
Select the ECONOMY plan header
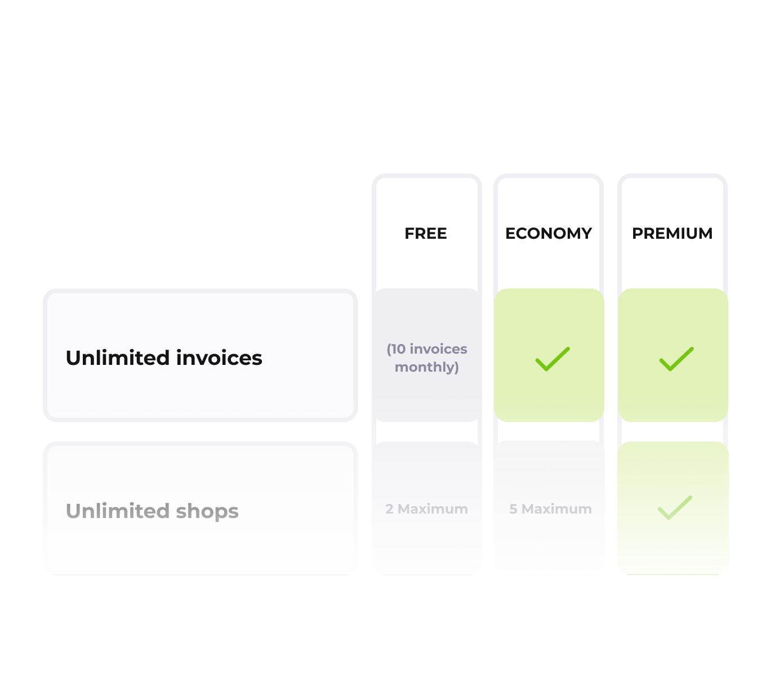[x=549, y=233]
